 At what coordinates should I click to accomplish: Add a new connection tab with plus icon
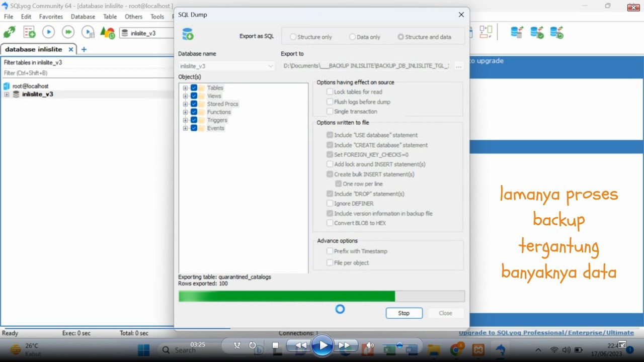pyautogui.click(x=84, y=49)
